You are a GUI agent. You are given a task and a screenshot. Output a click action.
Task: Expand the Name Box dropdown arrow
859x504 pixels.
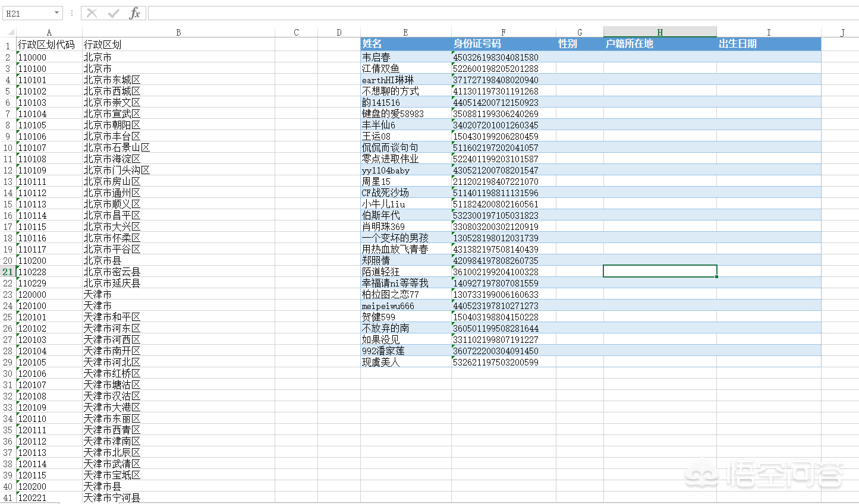click(x=57, y=13)
